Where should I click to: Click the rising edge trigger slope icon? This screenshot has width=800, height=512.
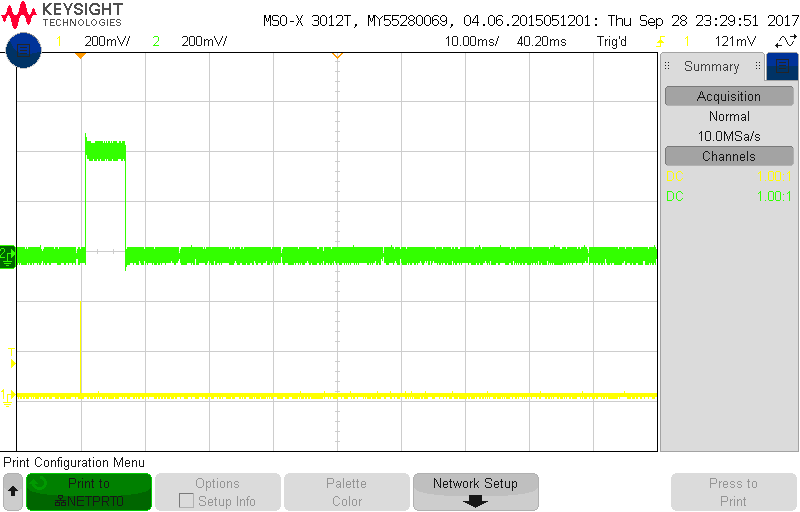click(x=661, y=41)
